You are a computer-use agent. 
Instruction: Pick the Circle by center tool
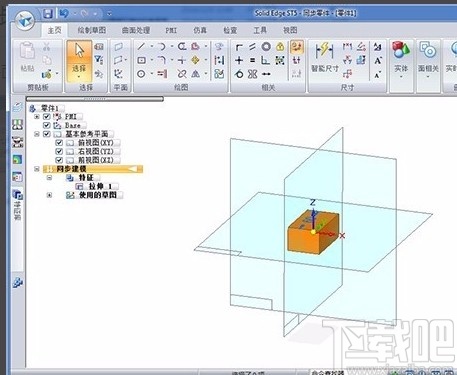tap(141, 74)
